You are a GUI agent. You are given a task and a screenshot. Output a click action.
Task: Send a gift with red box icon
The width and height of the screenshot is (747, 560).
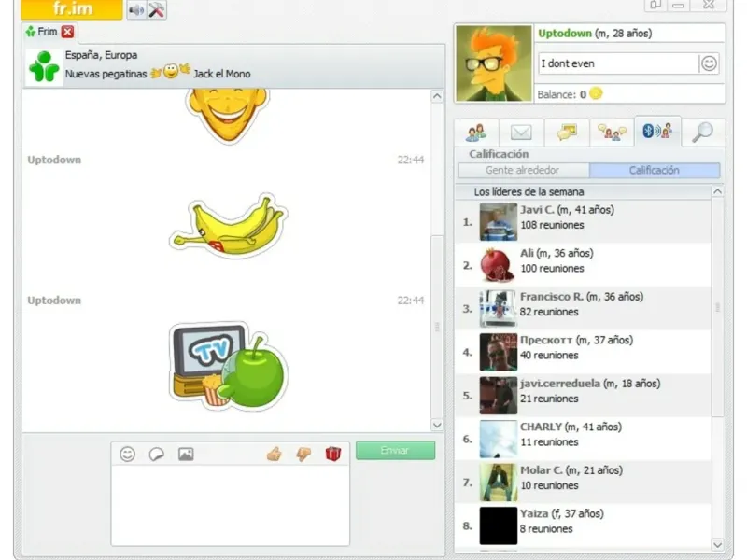333,454
